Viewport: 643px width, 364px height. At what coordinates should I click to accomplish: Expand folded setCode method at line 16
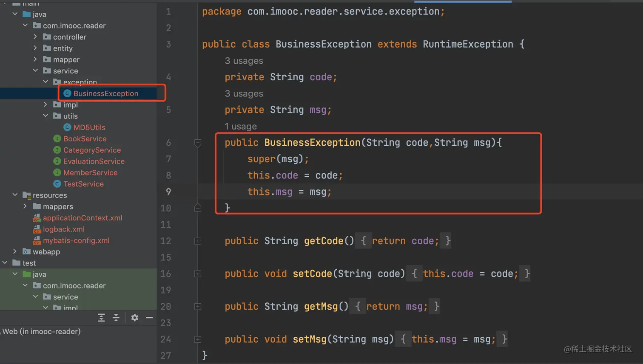click(x=198, y=274)
